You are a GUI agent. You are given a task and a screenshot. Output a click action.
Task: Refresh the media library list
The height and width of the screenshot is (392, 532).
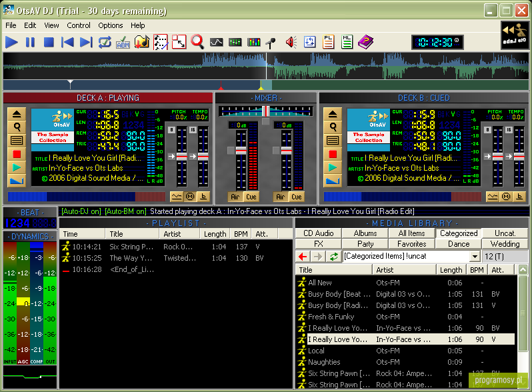334,257
